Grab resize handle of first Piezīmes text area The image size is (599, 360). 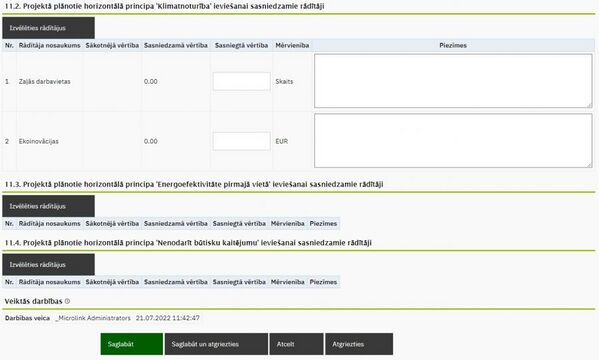[x=589, y=105]
